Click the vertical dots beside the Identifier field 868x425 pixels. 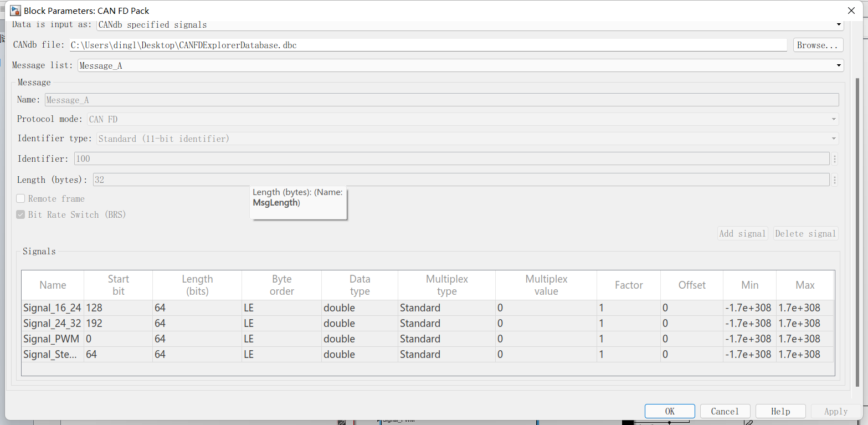[x=834, y=158]
